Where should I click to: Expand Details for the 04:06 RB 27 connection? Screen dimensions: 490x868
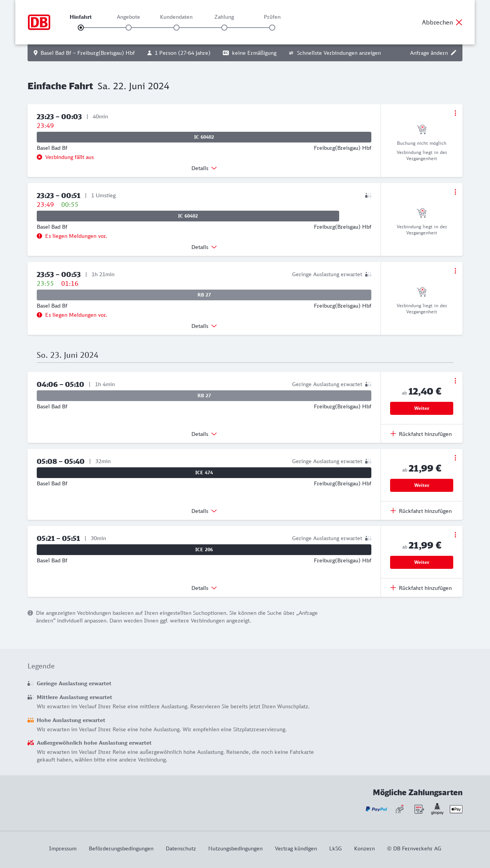[x=204, y=434]
